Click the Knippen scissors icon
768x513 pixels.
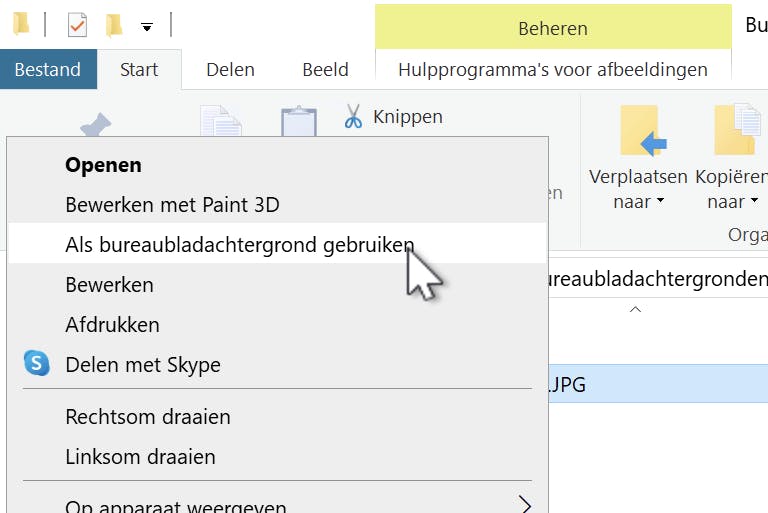click(353, 117)
